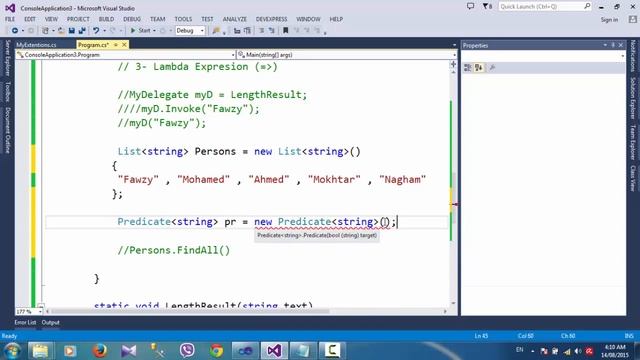This screenshot has height=360, width=640.
Task: Open the FILE menu
Action: pyautogui.click(x=10, y=19)
